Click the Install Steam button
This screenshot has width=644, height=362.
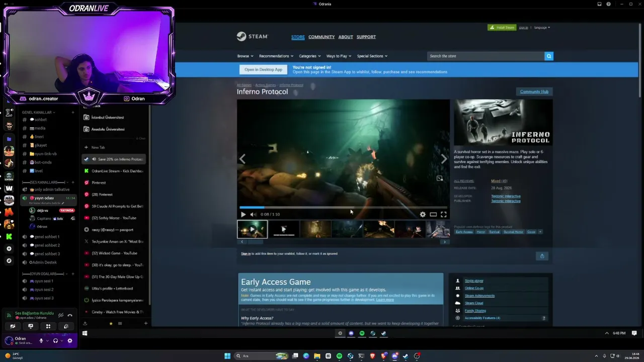pos(502,28)
